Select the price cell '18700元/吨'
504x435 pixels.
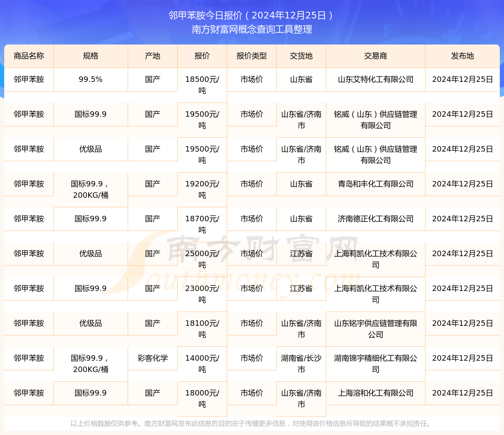202,225
